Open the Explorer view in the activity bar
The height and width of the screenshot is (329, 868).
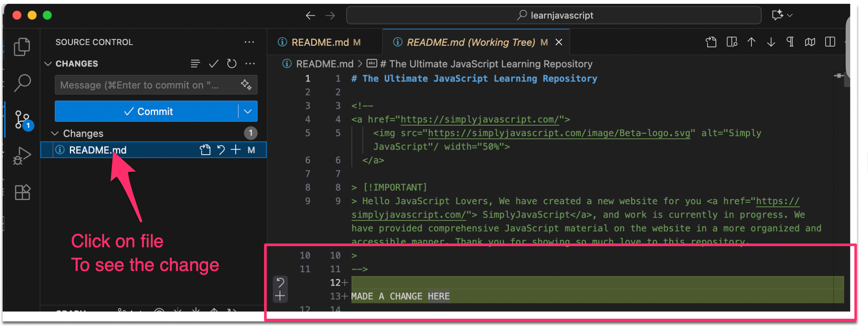22,47
